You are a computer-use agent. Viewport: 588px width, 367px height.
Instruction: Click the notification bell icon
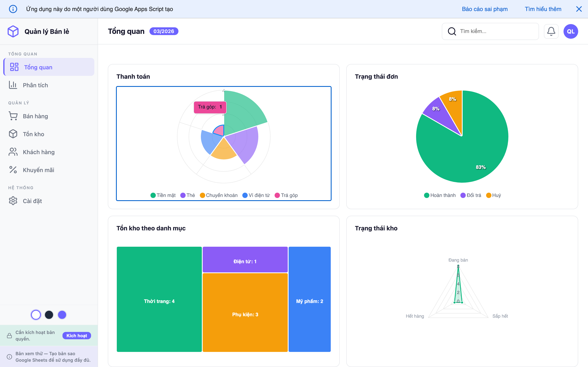point(551,31)
